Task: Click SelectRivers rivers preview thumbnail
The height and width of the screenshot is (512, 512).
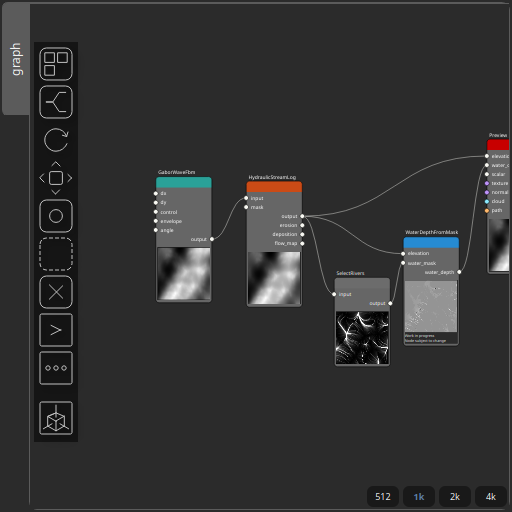Action: 362,338
